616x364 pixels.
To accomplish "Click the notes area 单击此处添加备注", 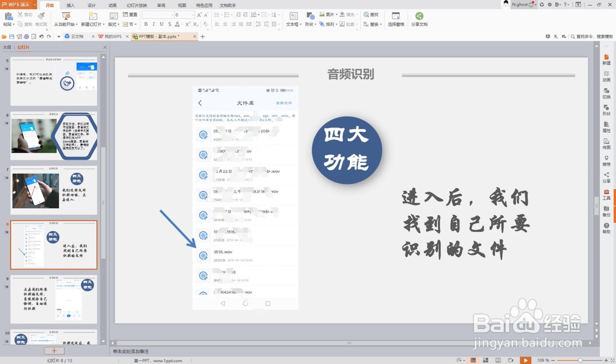I will click(131, 352).
